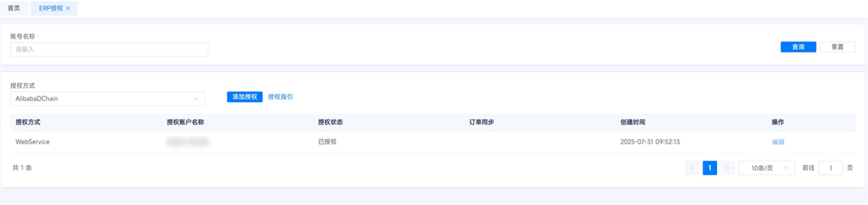868x205 pixels.
Task: Select the ERP授权 tab
Action: 51,8
